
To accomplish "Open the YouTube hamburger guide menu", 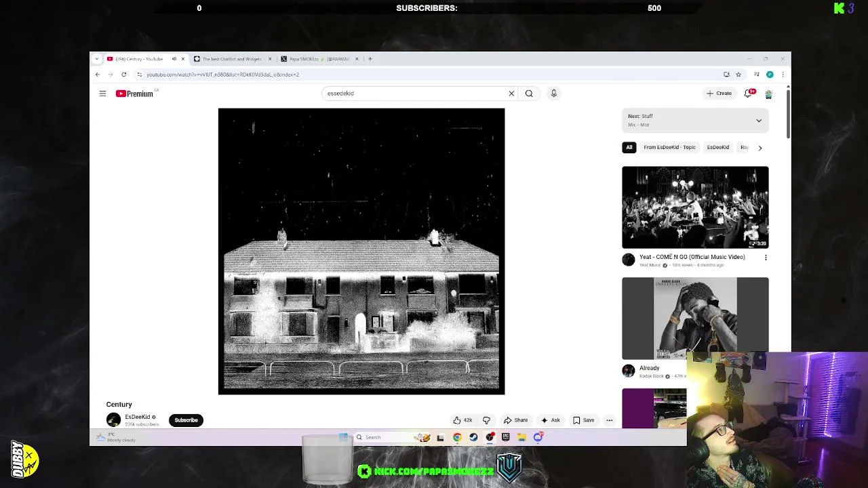I will click(x=102, y=94).
